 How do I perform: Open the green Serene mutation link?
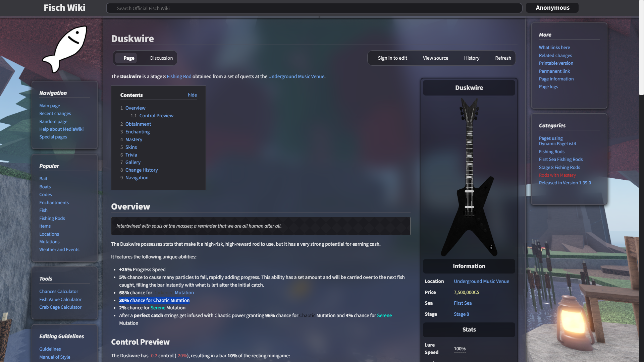coord(158,308)
